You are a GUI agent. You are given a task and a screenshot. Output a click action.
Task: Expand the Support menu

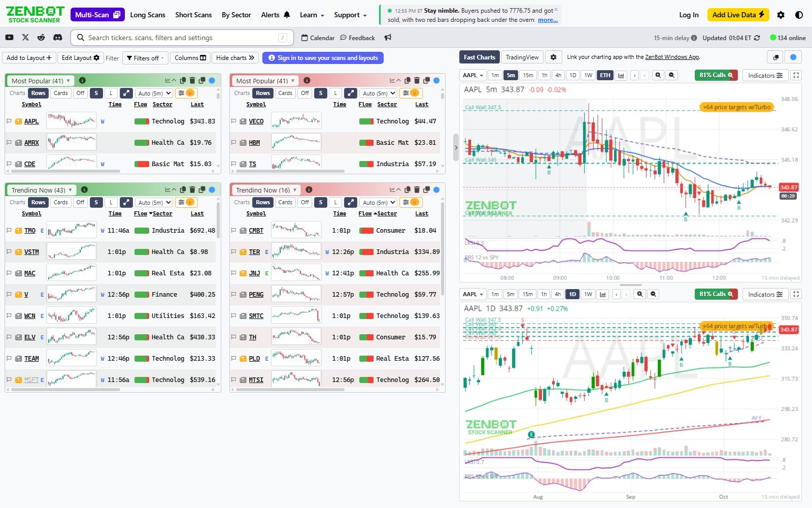click(350, 15)
